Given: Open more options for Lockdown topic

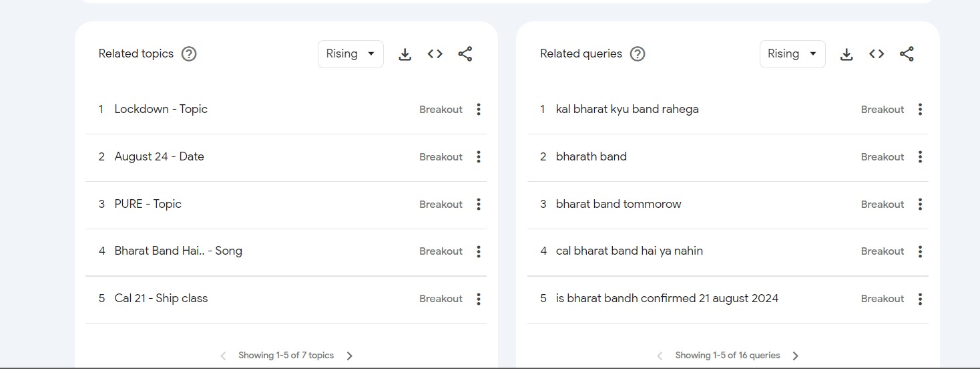Looking at the screenshot, I should point(478,110).
